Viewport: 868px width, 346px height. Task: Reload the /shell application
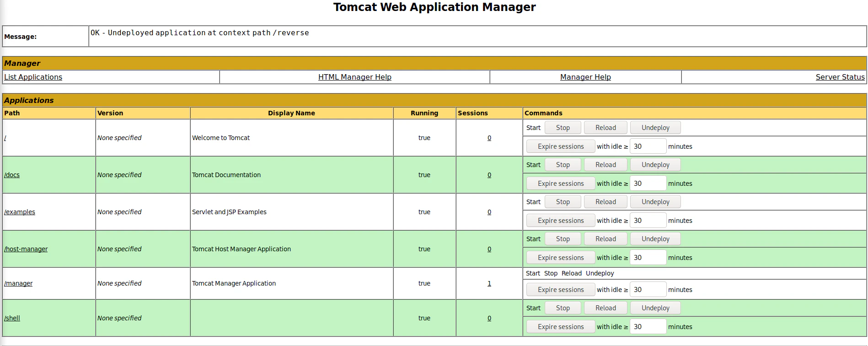click(605, 308)
